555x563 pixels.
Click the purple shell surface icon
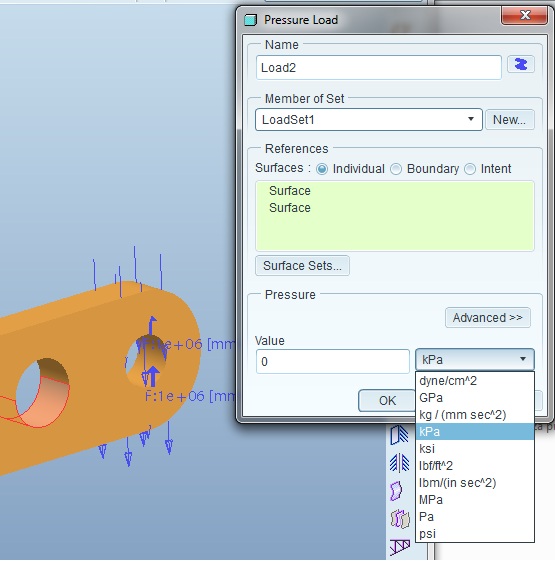point(396,491)
